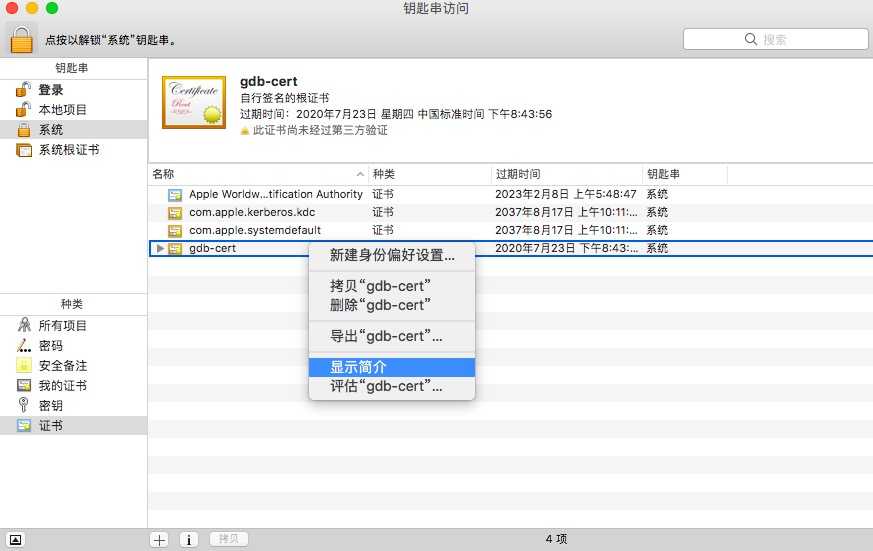Image resolution: width=873 pixels, height=551 pixels.
Task: Click the com.apple.kerberos.kdc certificate icon
Action: tap(175, 213)
